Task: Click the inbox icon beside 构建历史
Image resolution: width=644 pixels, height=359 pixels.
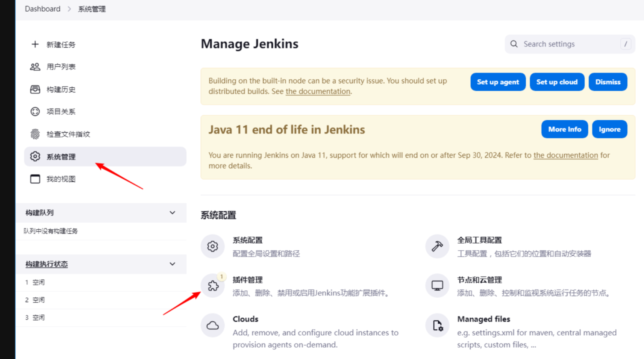Action: [35, 89]
